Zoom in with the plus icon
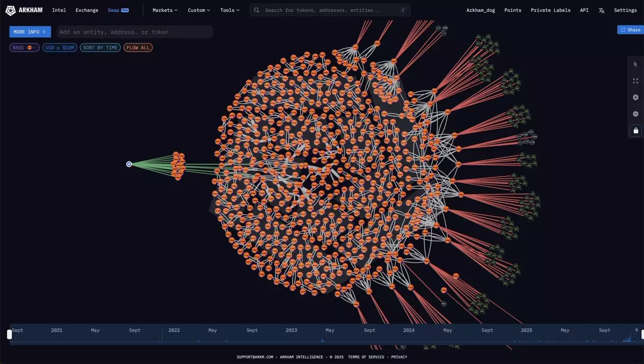 click(635, 98)
